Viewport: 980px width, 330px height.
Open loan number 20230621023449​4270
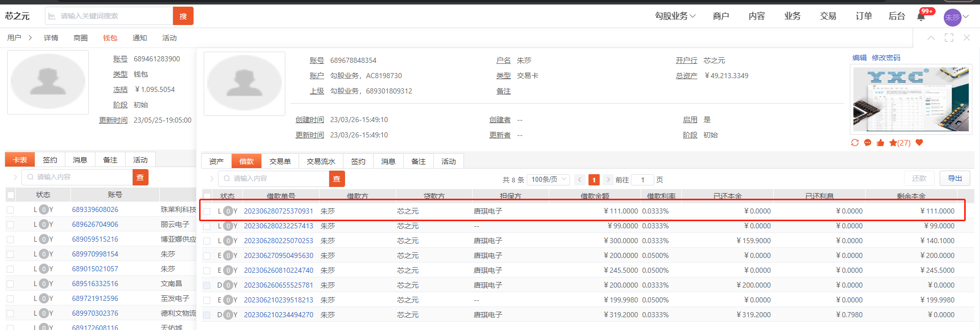click(x=279, y=315)
